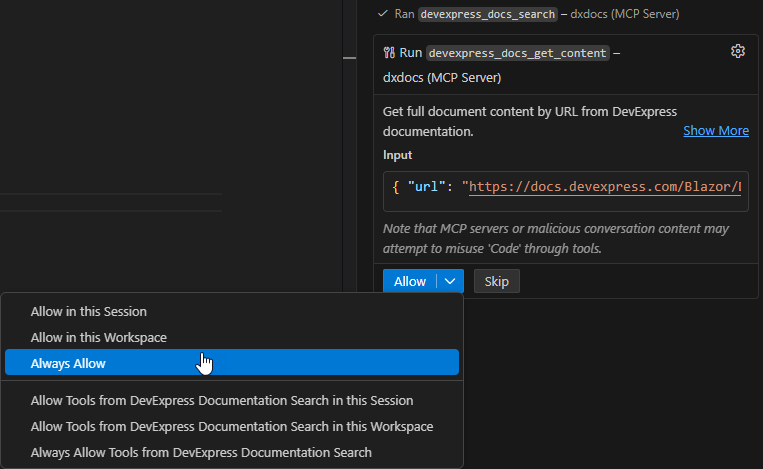Click the devexpress_docs_search tool name
Screen dimensions: 763x469
pyautogui.click(x=488, y=14)
